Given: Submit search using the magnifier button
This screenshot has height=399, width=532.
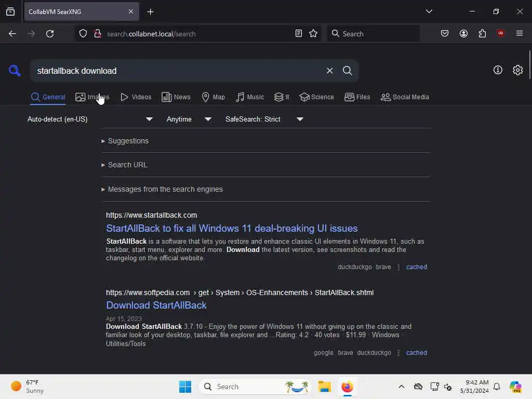Looking at the screenshot, I should click(347, 71).
